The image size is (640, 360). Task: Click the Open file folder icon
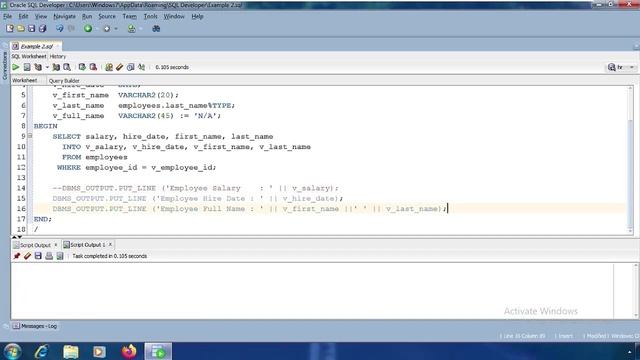click(20, 29)
